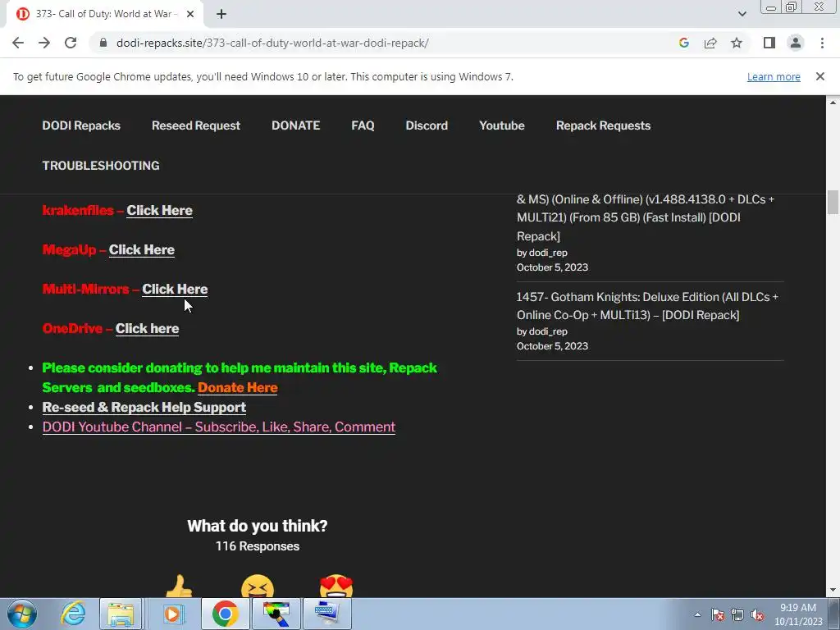Open clock showing 9:19 AM
840x630 pixels.
pos(798,614)
